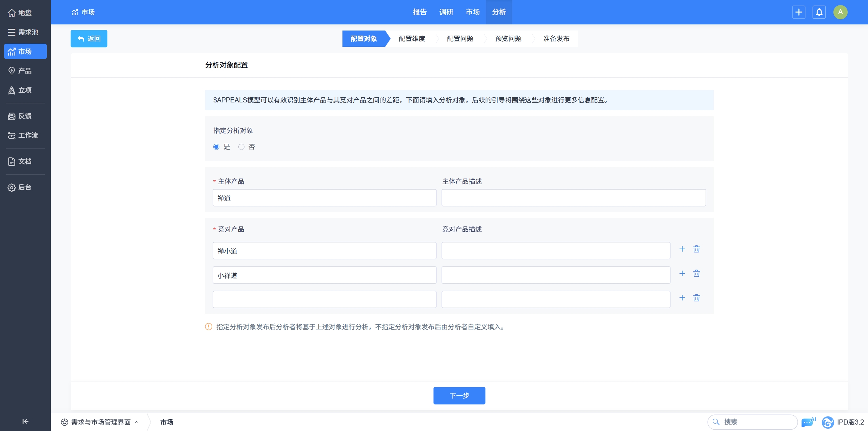Collapse the left sidebar
The height and width of the screenshot is (431, 868).
click(x=25, y=421)
